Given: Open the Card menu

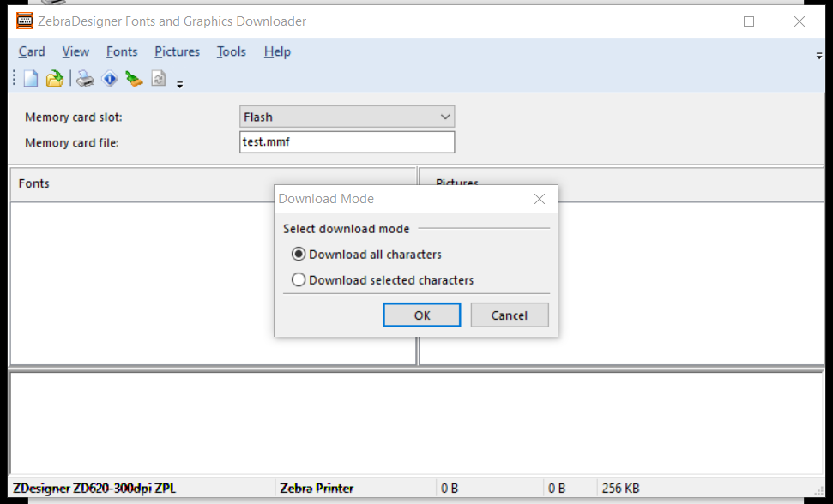Looking at the screenshot, I should (32, 52).
